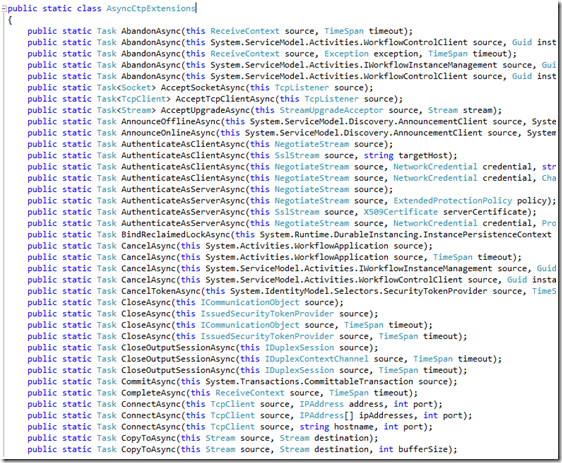The height and width of the screenshot is (463, 562).
Task: Click the AcceptTcpClientAsync method name
Action: 225,99
